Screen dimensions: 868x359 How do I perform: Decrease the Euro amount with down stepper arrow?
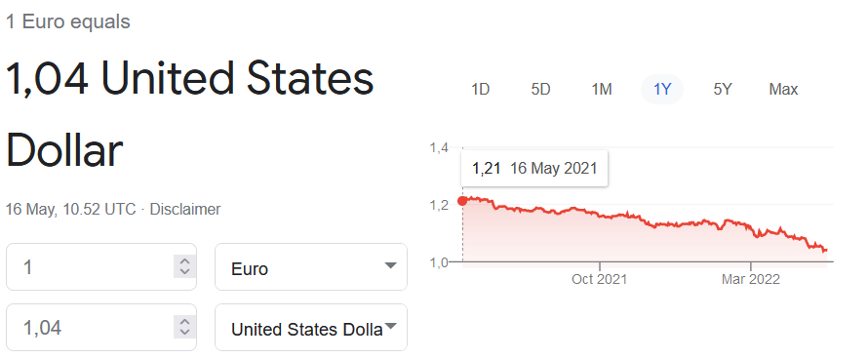(x=185, y=271)
